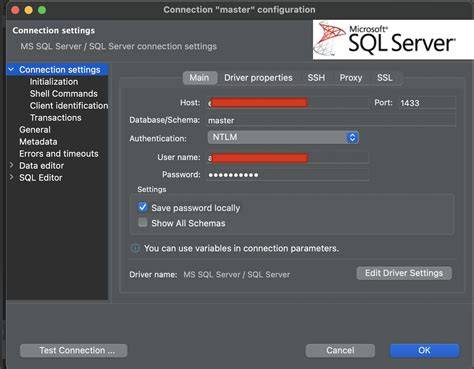The image size is (474, 369).
Task: Select Transactions in the sidebar
Action: (x=56, y=118)
